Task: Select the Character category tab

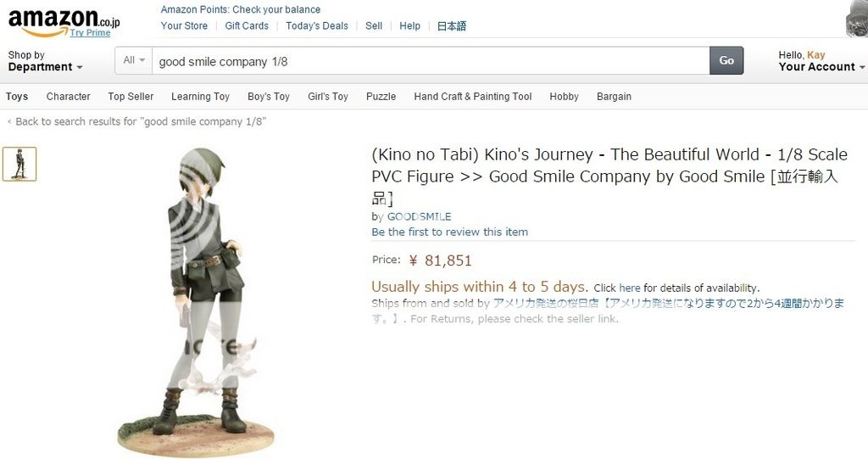Action: tap(68, 97)
